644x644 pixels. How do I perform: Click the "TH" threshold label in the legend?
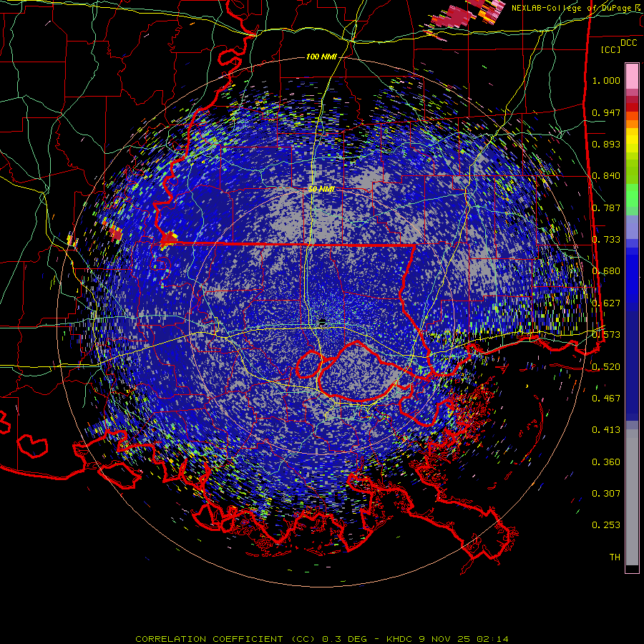coord(615,557)
